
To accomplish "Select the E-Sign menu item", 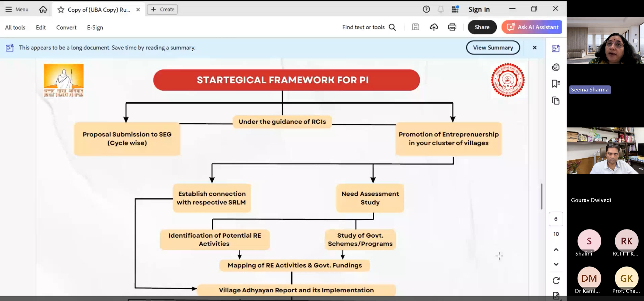I will pos(95,27).
